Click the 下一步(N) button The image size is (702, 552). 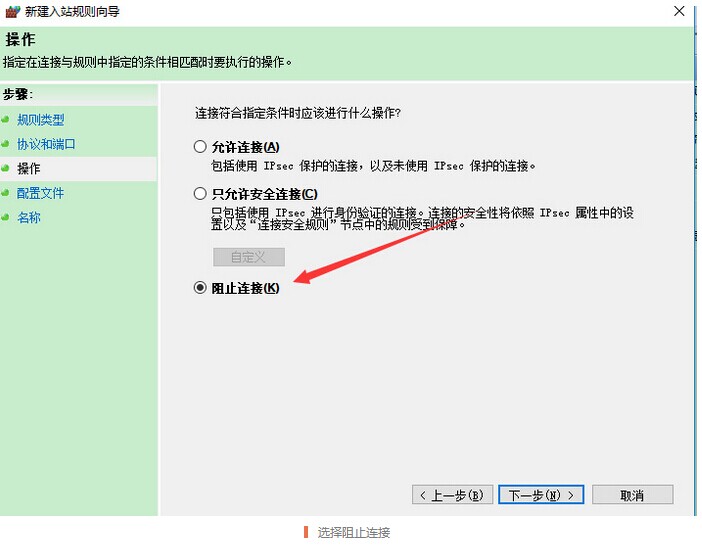(541, 495)
